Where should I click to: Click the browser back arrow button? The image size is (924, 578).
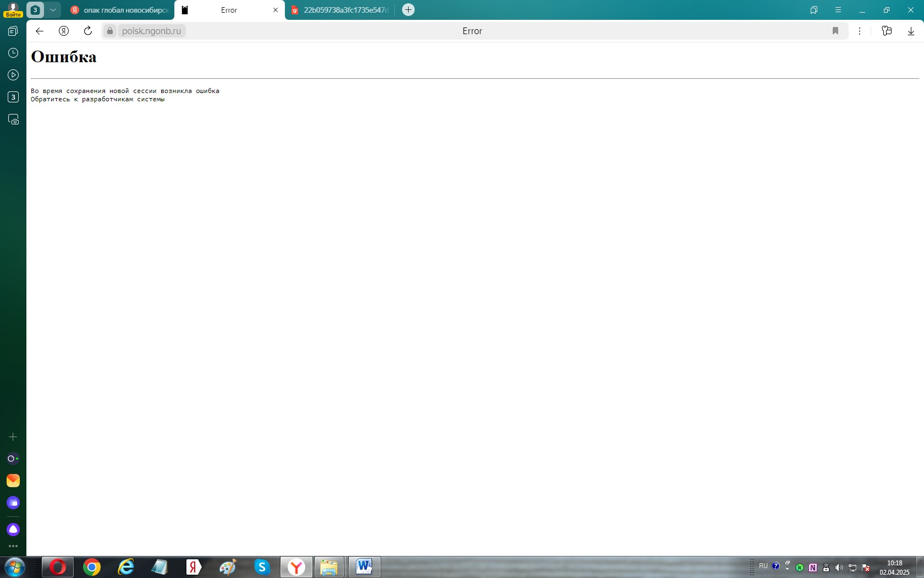40,31
